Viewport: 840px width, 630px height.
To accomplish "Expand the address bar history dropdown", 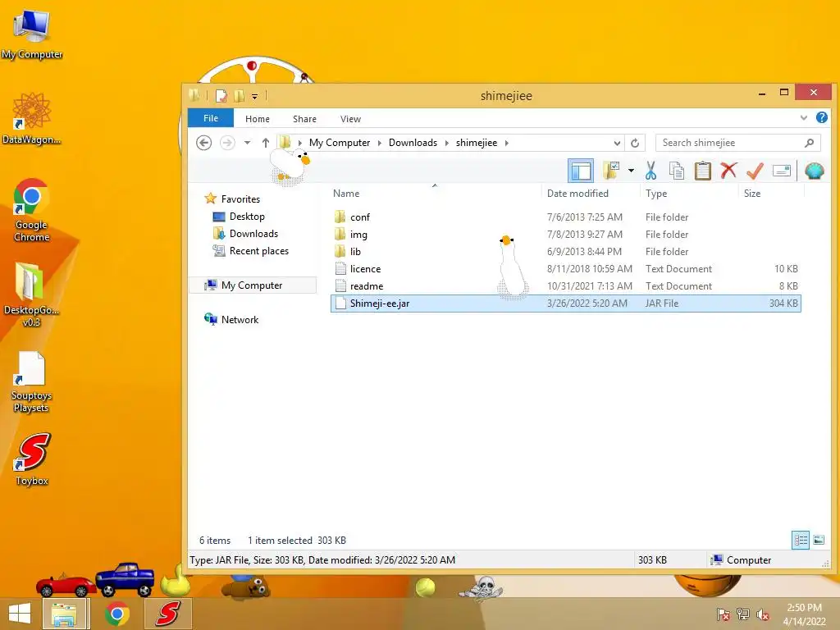I will (x=617, y=143).
